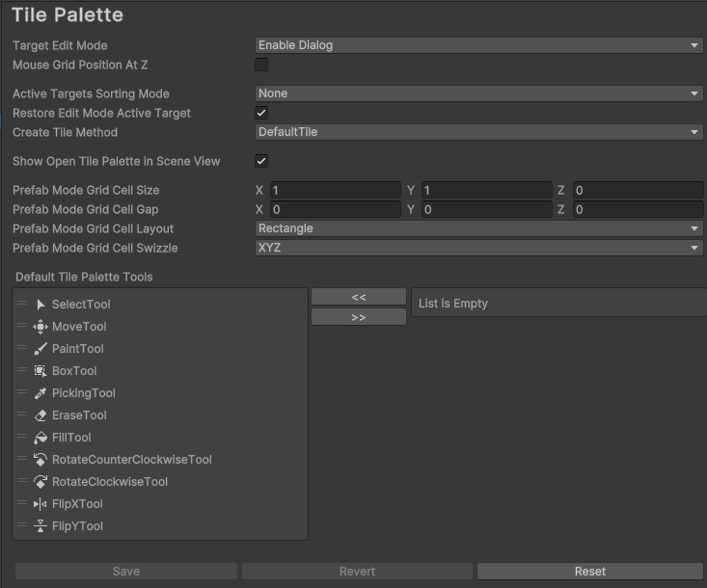Select the BoxTool label in the list
This screenshot has width=707, height=588.
pyautogui.click(x=74, y=371)
